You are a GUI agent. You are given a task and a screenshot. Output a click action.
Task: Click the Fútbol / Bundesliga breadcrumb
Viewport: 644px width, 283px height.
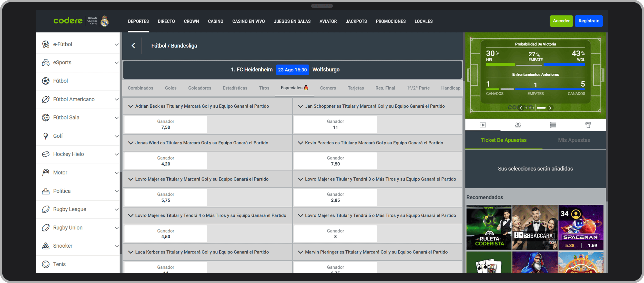pos(174,46)
